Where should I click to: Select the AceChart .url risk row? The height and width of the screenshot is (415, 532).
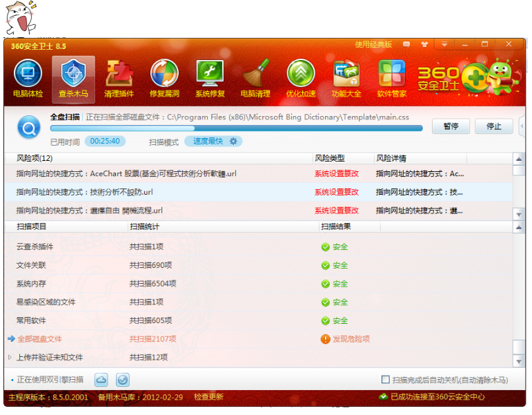click(x=259, y=174)
